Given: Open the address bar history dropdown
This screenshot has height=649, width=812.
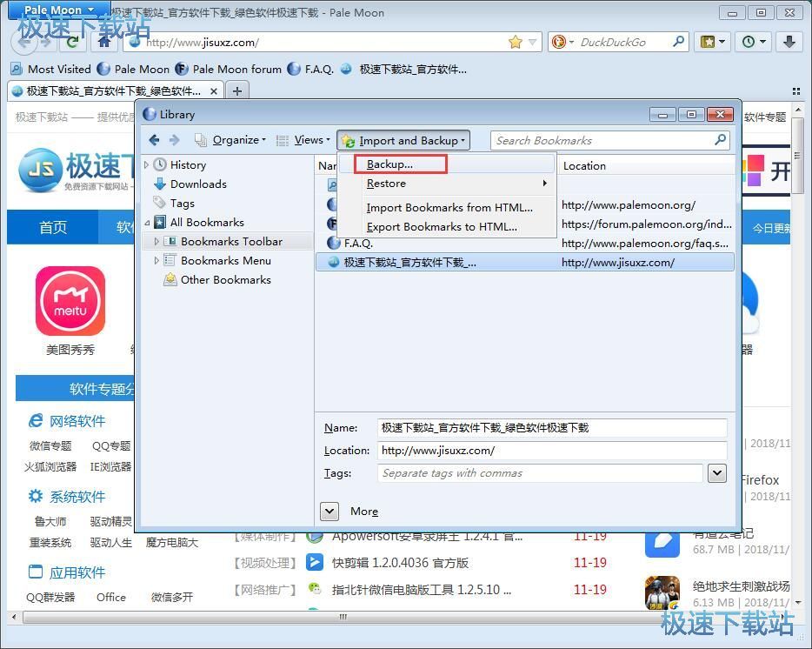Looking at the screenshot, I should pyautogui.click(x=532, y=42).
